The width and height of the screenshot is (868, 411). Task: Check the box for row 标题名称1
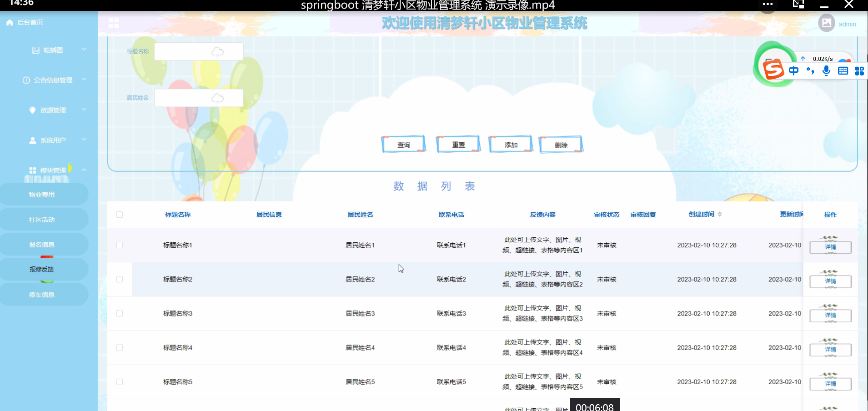[x=120, y=245]
